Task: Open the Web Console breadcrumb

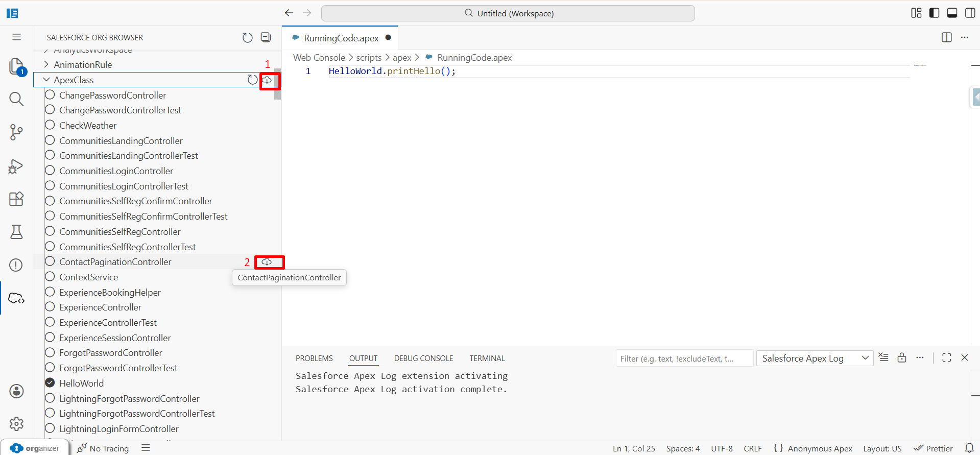Action: click(319, 58)
